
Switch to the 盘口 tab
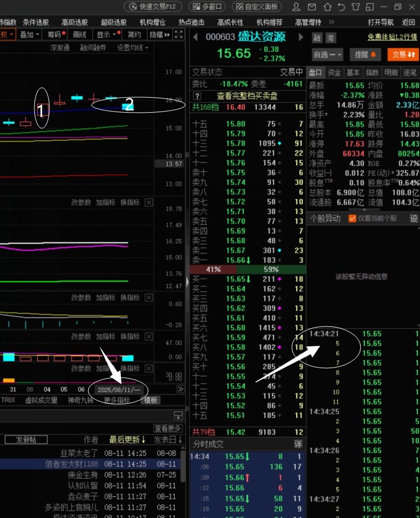click(315, 72)
